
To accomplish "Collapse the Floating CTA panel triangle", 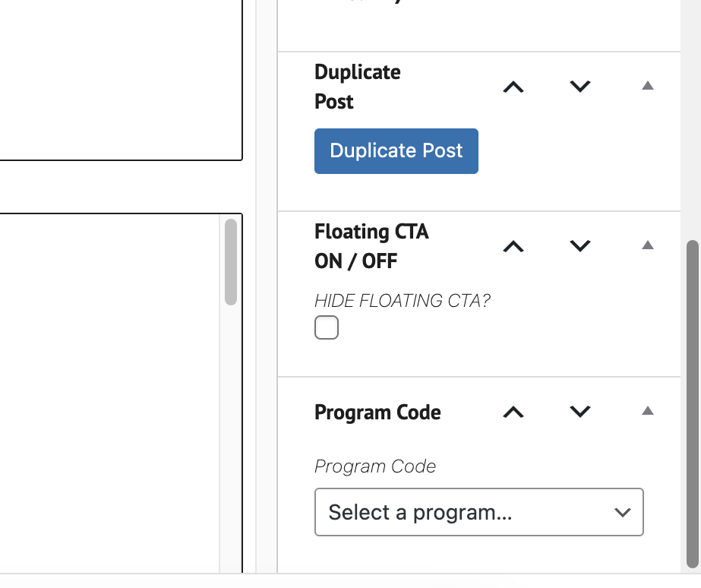I will click(647, 245).
